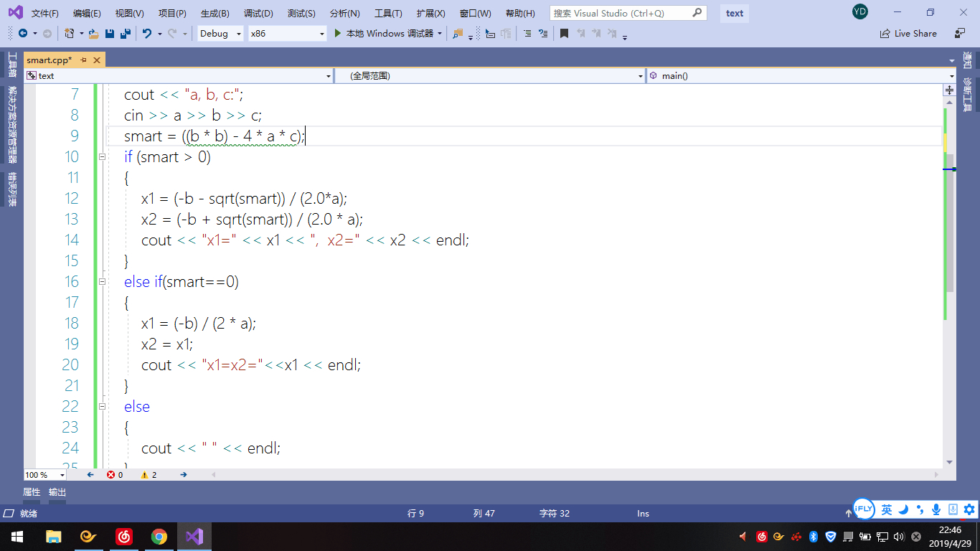980x551 pixels.
Task: Switch to the 输出 panel tab
Action: pyautogui.click(x=57, y=492)
